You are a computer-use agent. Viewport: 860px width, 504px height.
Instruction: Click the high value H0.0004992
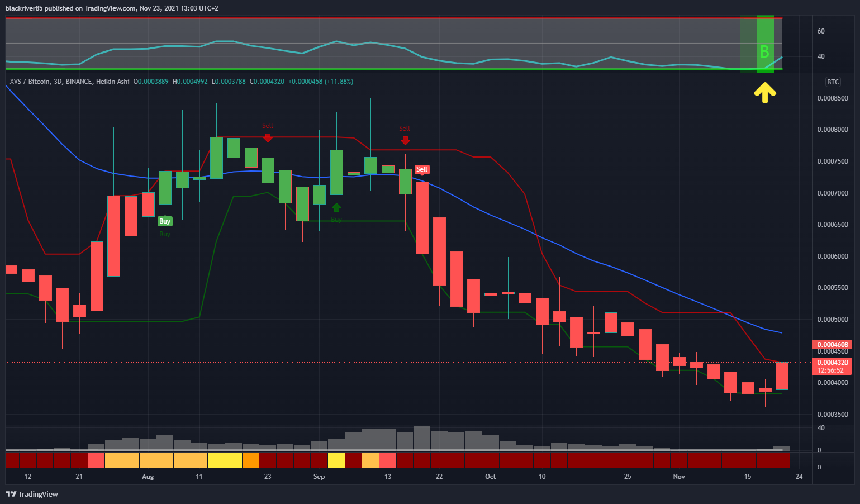coord(190,82)
